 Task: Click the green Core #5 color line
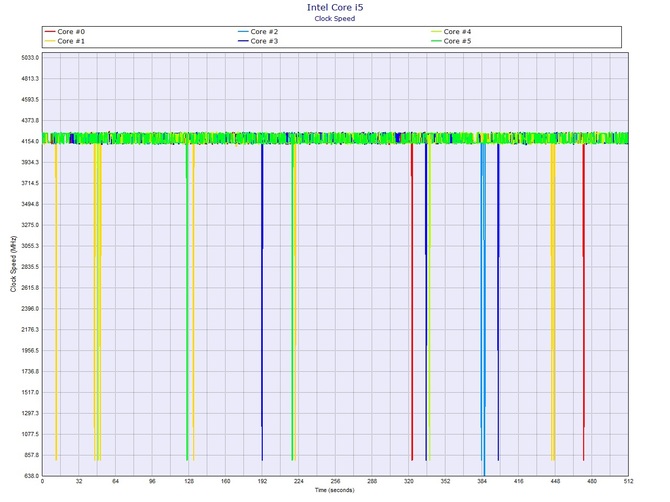(436, 41)
